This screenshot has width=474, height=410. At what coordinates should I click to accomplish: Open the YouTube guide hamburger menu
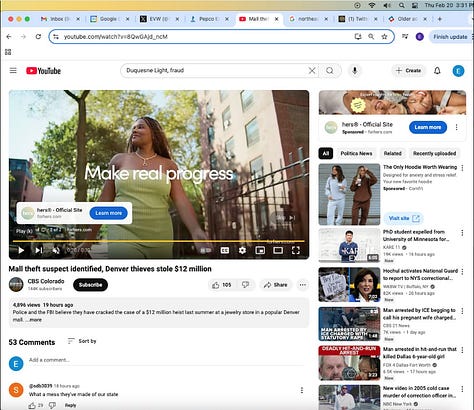click(13, 70)
